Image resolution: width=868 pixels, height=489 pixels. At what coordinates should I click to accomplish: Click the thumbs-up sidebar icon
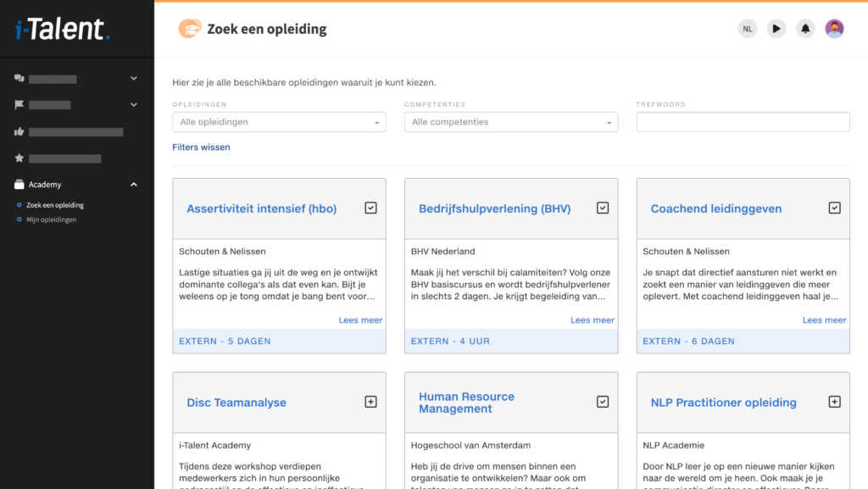point(19,131)
